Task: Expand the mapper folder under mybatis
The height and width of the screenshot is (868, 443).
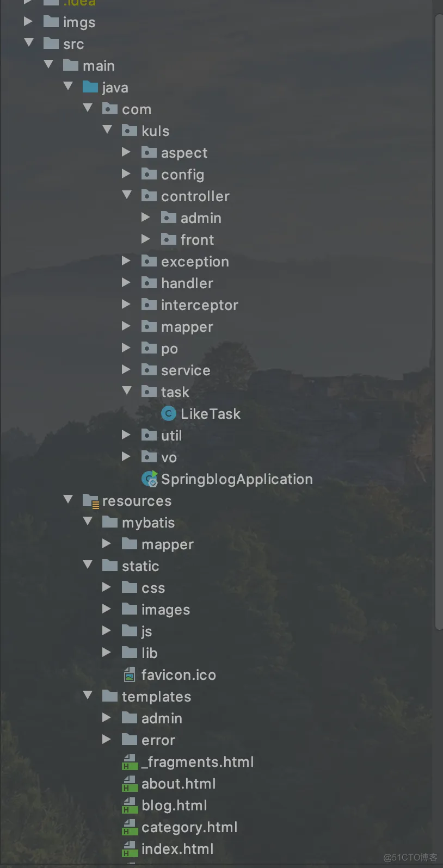Action: (x=107, y=544)
